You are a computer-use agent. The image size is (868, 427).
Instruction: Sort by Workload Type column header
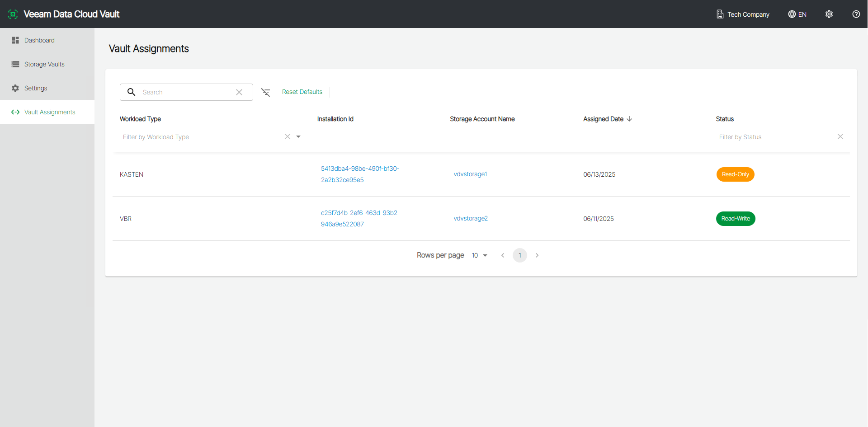(x=140, y=119)
